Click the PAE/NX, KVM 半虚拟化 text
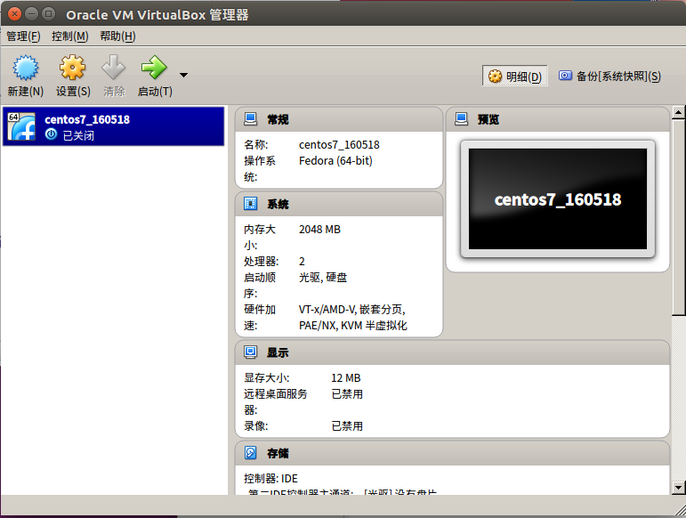686x518 pixels. point(353,326)
